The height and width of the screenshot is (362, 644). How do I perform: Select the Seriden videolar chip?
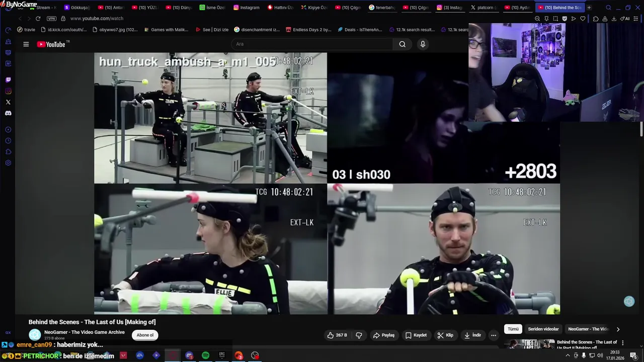click(543, 329)
